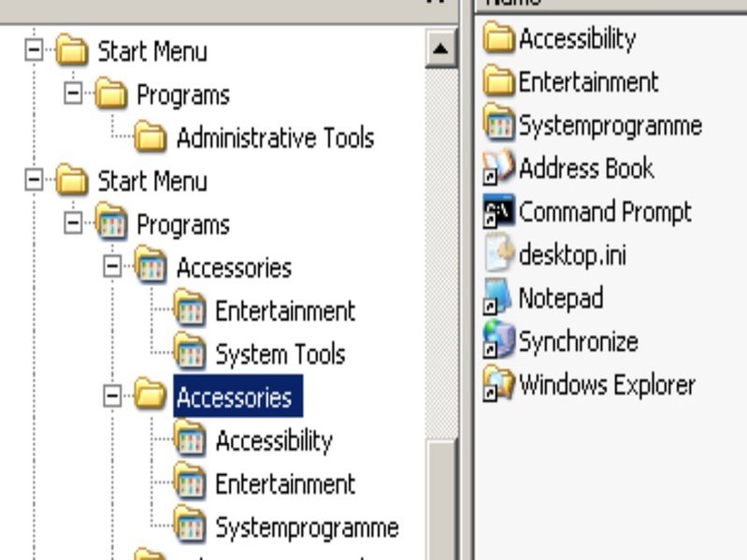Viewport: 747px width, 560px height.
Task: Click Systemprogramme folder icon in file list
Action: tap(499, 122)
